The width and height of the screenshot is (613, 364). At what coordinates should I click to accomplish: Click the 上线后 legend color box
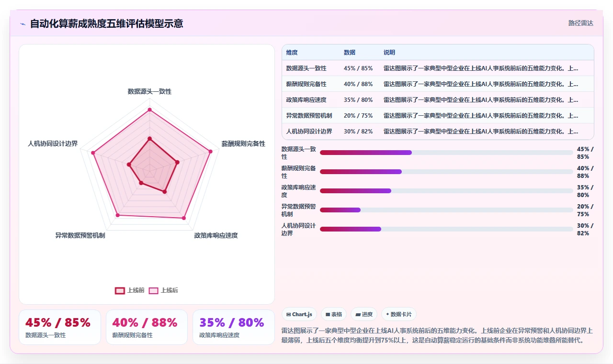click(153, 290)
